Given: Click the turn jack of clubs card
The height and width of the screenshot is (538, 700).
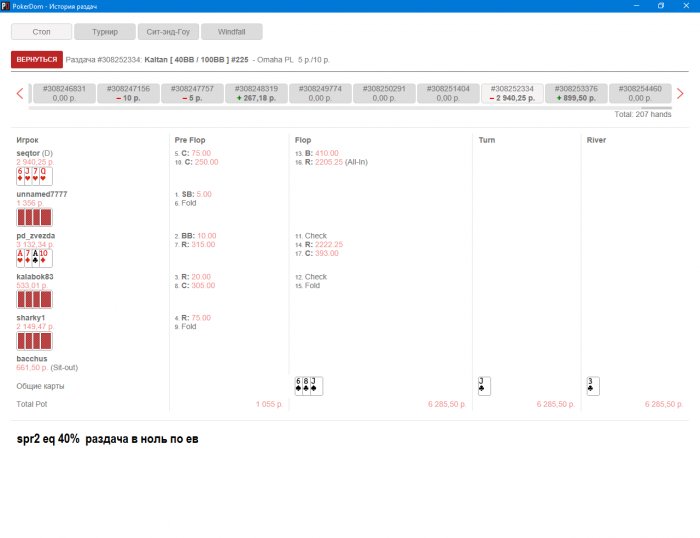Looking at the screenshot, I should point(484,386).
